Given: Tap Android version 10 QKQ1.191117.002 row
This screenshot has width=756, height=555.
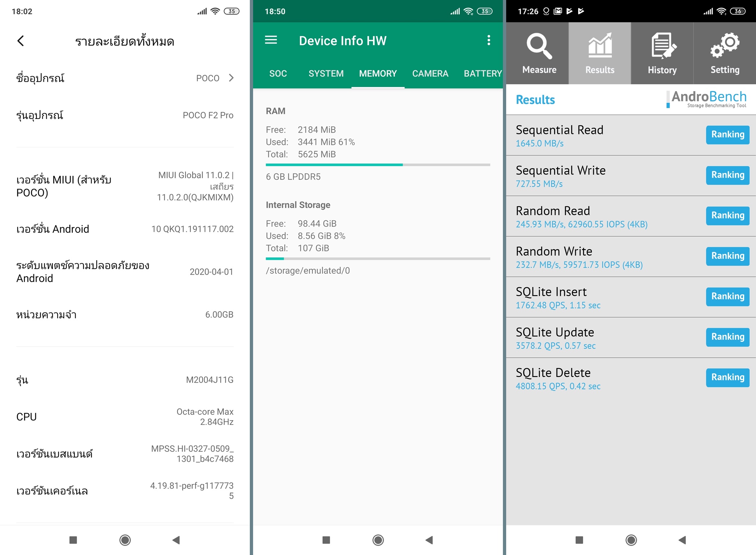Looking at the screenshot, I should [125, 229].
